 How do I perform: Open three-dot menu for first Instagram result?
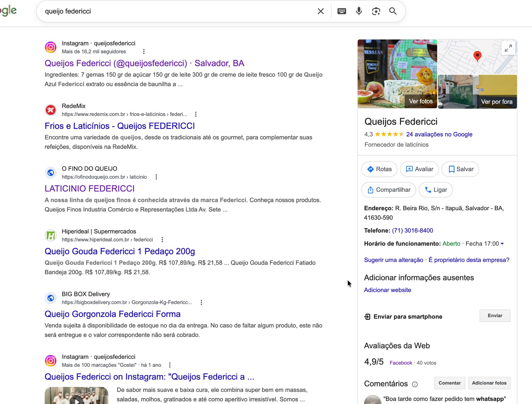click(x=144, y=52)
